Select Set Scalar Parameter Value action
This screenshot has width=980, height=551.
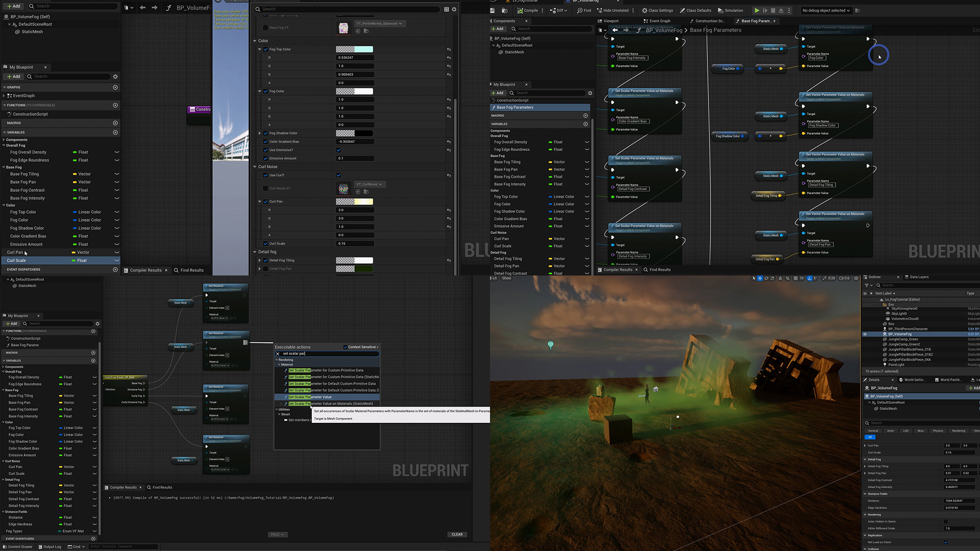[x=310, y=397]
